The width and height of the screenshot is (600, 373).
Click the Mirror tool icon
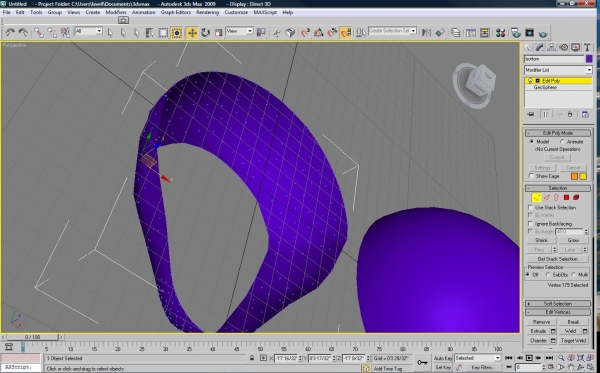click(426, 33)
